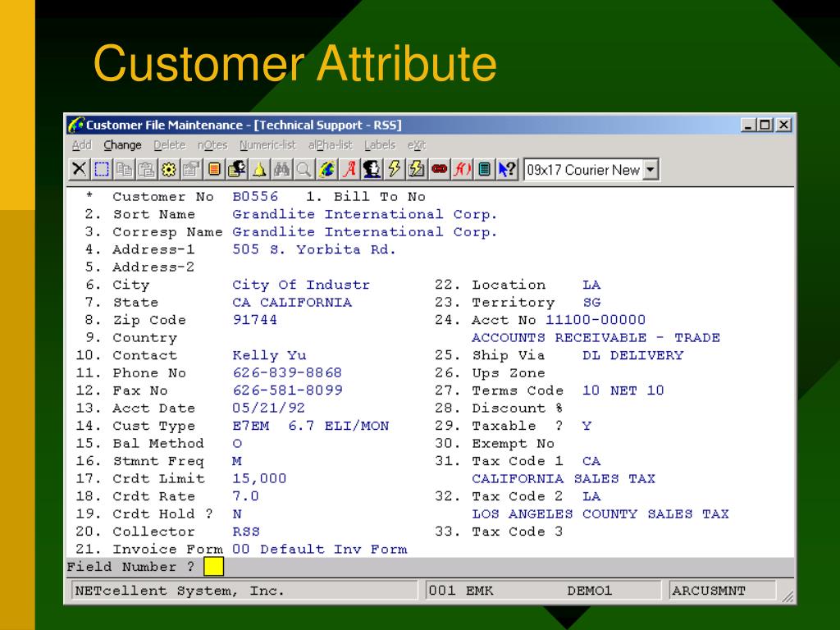840x630 pixels.
Task: Open the Numeric-list menu
Action: tap(268, 145)
